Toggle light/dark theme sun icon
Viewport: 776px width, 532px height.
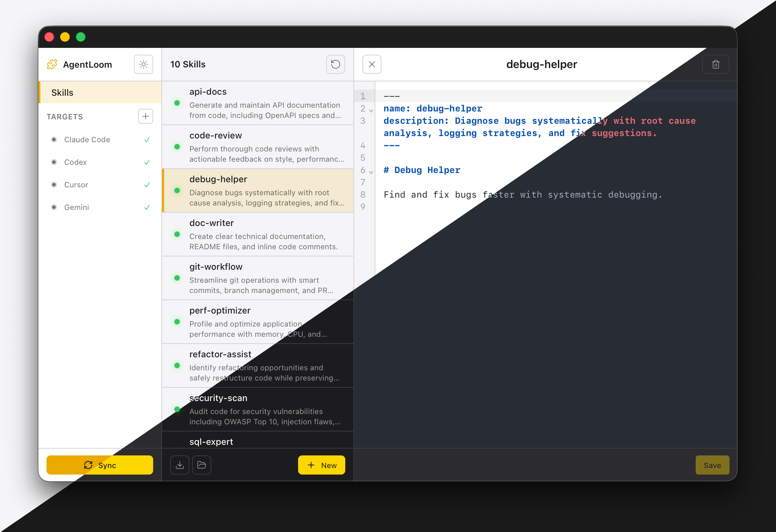pos(144,64)
